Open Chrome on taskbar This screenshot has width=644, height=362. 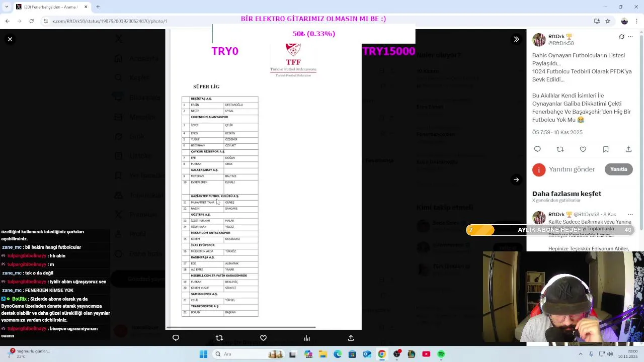[382, 354]
